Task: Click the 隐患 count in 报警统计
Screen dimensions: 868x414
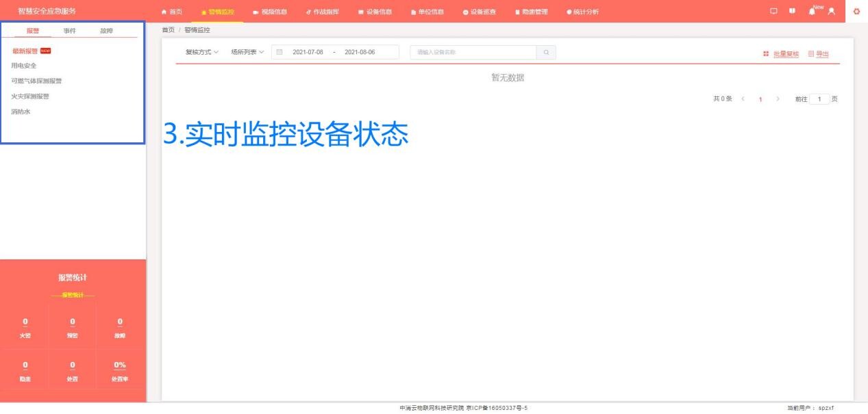Action: click(x=25, y=366)
